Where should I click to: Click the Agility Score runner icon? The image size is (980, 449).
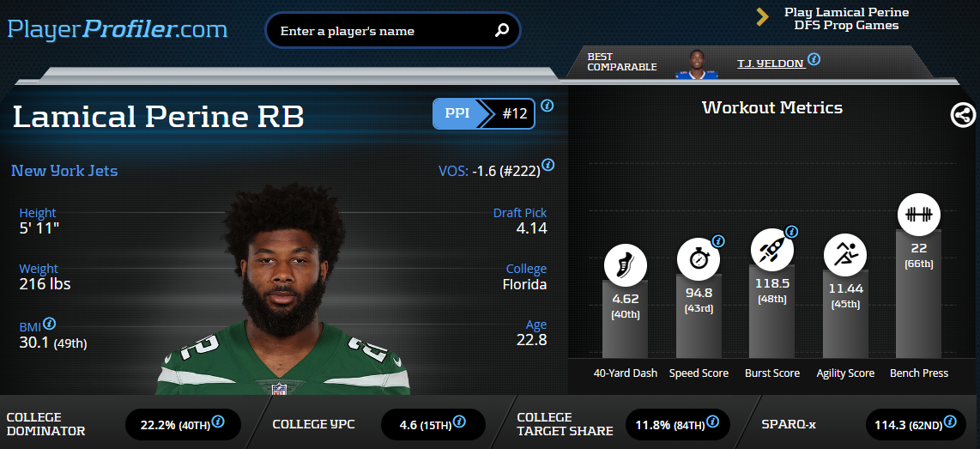click(845, 254)
